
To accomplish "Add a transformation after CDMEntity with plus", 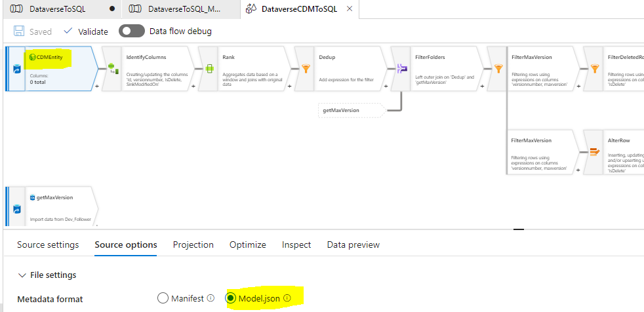I will pos(97,87).
